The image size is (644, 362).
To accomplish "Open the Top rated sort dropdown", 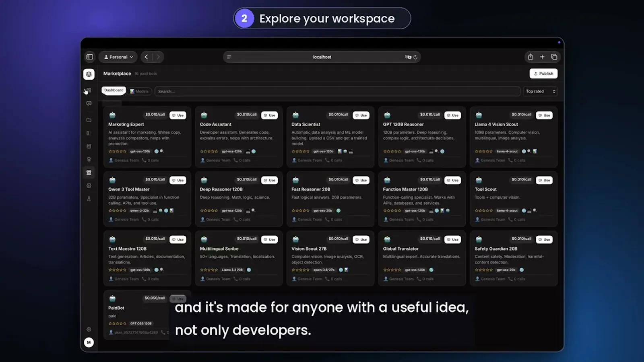I will [x=541, y=91].
